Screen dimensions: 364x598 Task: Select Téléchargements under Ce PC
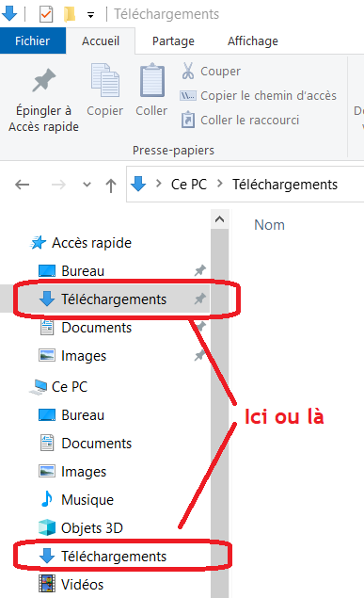click(114, 557)
